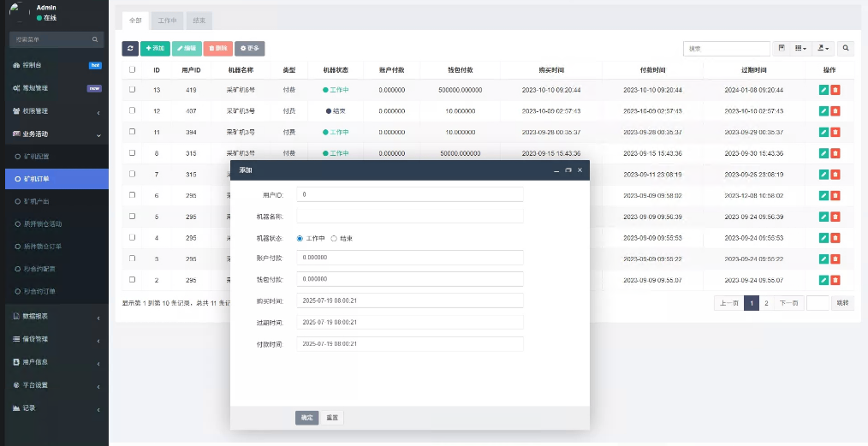Tick the checkbox for row ID 13
Screen dimensions: 868x446
[132, 89]
